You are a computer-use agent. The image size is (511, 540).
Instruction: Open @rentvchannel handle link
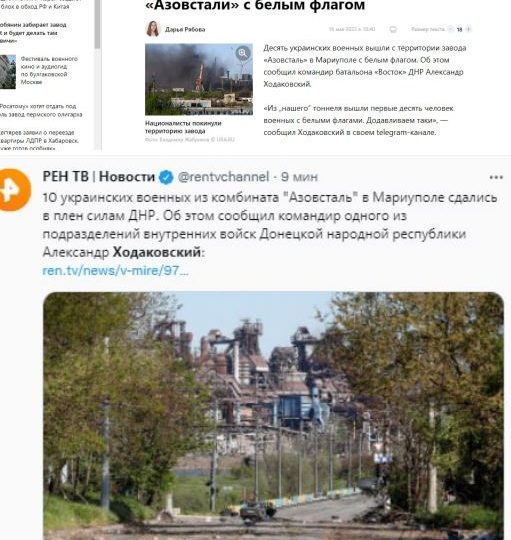pos(223,177)
